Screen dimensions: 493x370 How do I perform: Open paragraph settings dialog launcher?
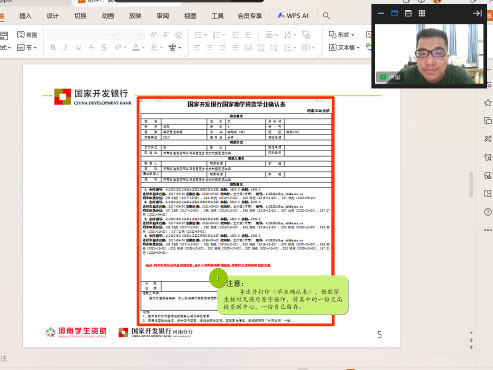(319, 56)
